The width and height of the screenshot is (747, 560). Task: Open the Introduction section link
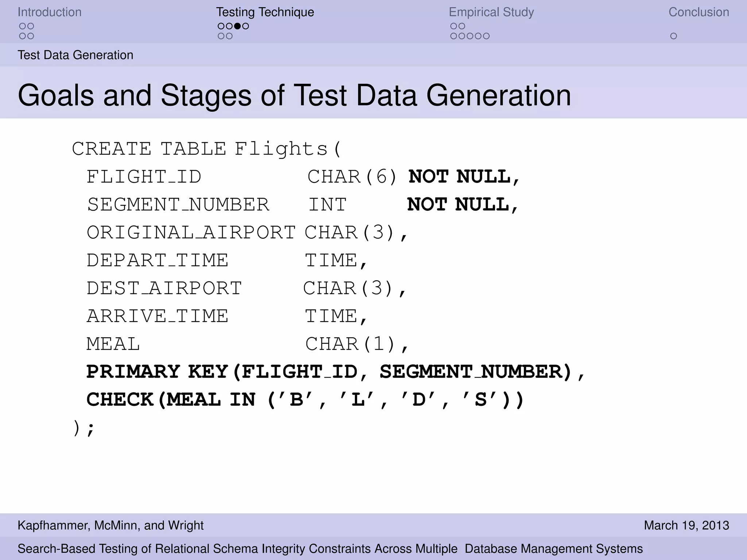50,12
